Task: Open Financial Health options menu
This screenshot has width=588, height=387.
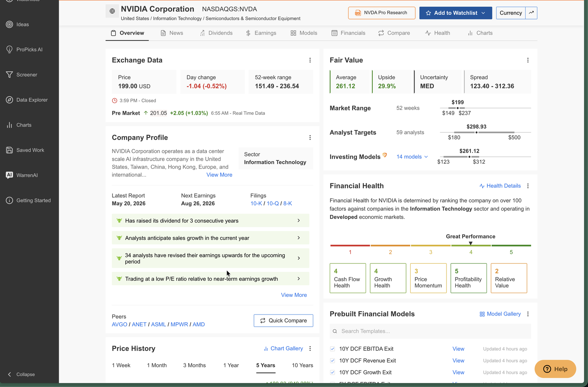Action: tap(528, 186)
